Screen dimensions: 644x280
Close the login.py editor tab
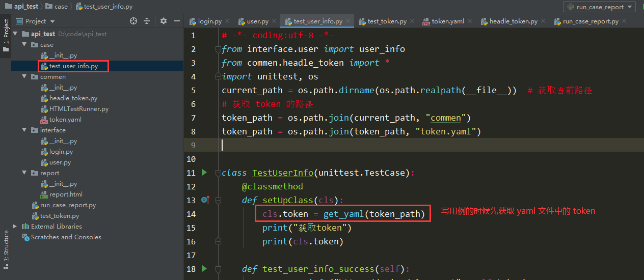click(x=227, y=21)
